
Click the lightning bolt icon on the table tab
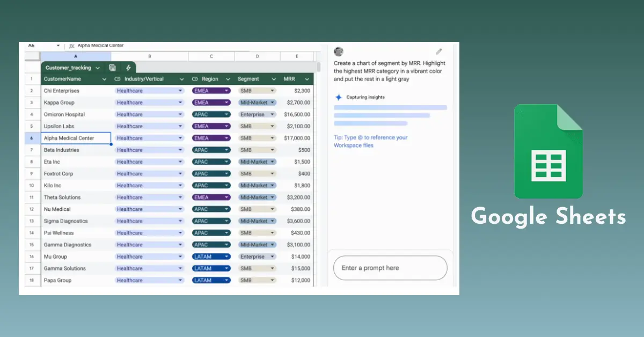click(x=128, y=68)
